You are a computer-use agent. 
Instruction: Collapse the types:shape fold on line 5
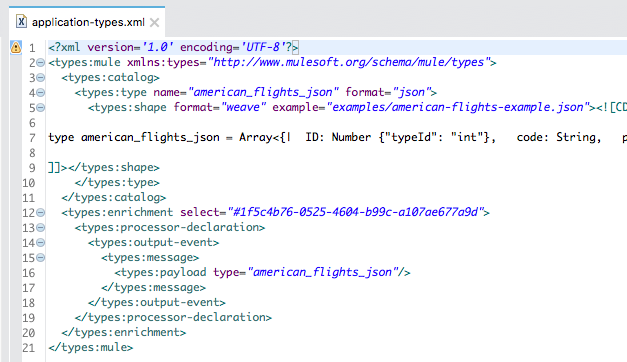(40, 108)
